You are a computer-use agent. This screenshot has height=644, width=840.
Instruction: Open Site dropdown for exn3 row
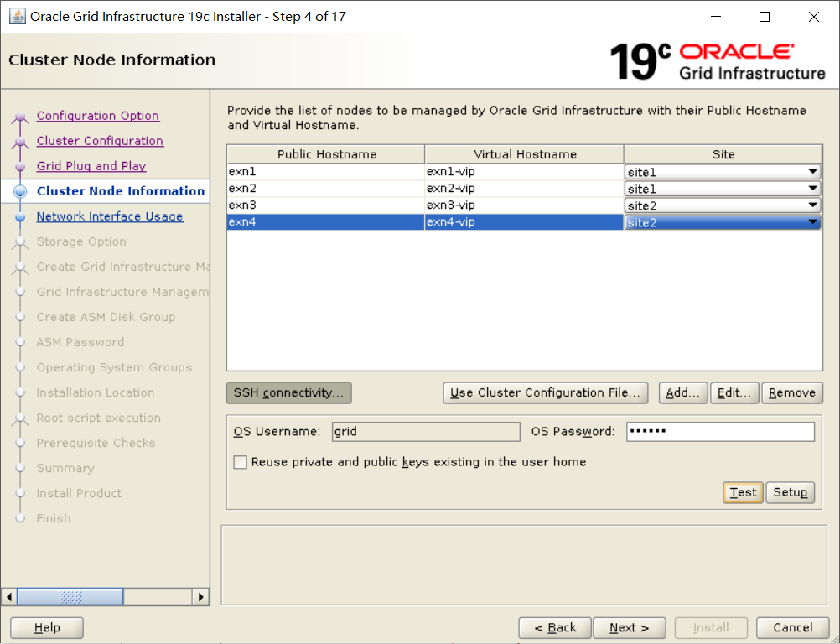pos(722,205)
